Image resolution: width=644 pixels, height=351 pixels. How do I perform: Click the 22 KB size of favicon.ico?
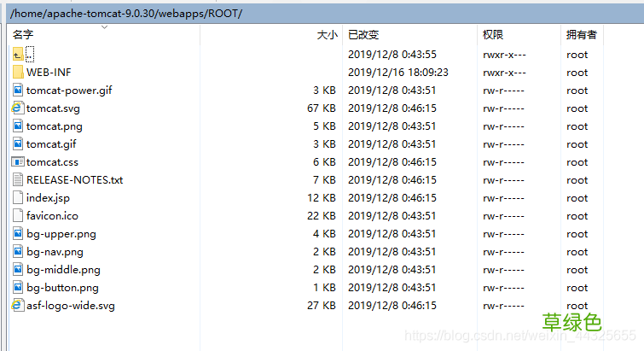coord(322,216)
